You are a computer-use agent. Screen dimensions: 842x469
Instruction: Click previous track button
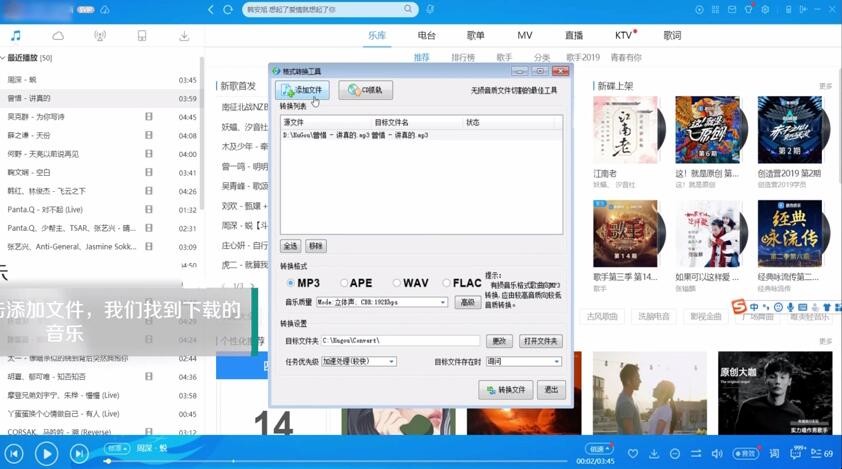click(x=14, y=454)
